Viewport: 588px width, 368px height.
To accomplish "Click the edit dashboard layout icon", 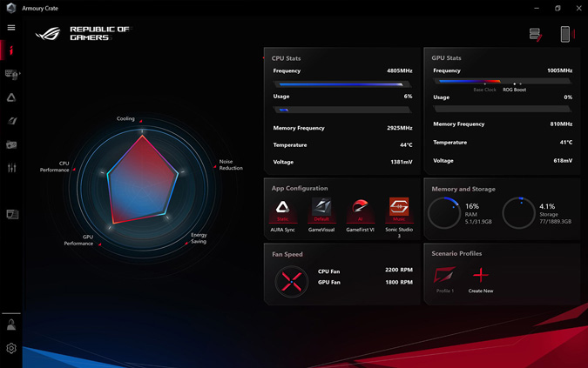I will coord(536,35).
